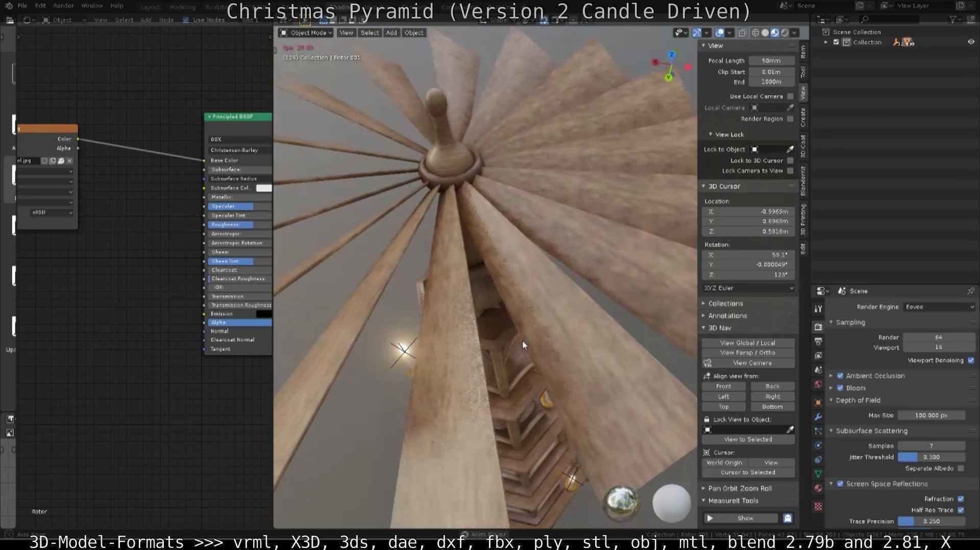Switch to material preview shading mode

click(775, 33)
